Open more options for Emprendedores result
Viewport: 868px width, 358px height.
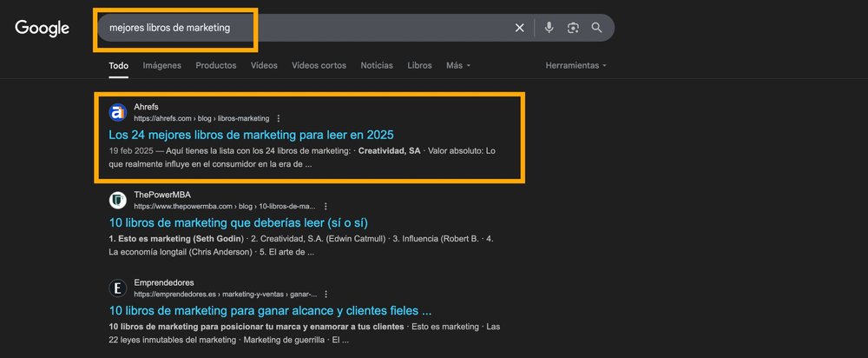[x=326, y=295]
